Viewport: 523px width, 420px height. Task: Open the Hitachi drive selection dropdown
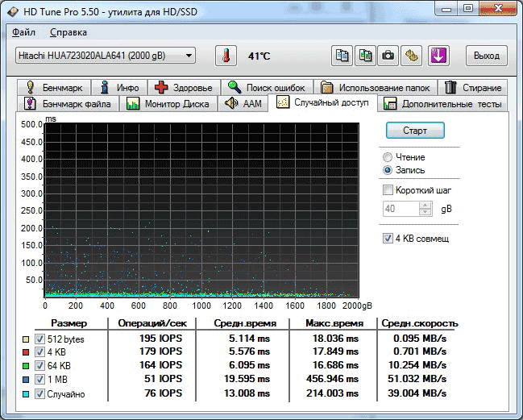[106, 56]
